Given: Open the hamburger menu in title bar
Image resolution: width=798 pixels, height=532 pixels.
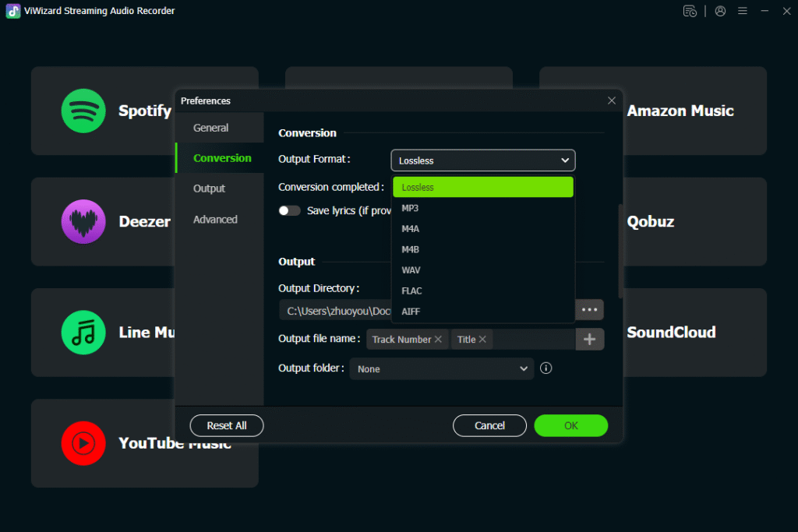Looking at the screenshot, I should click(743, 11).
